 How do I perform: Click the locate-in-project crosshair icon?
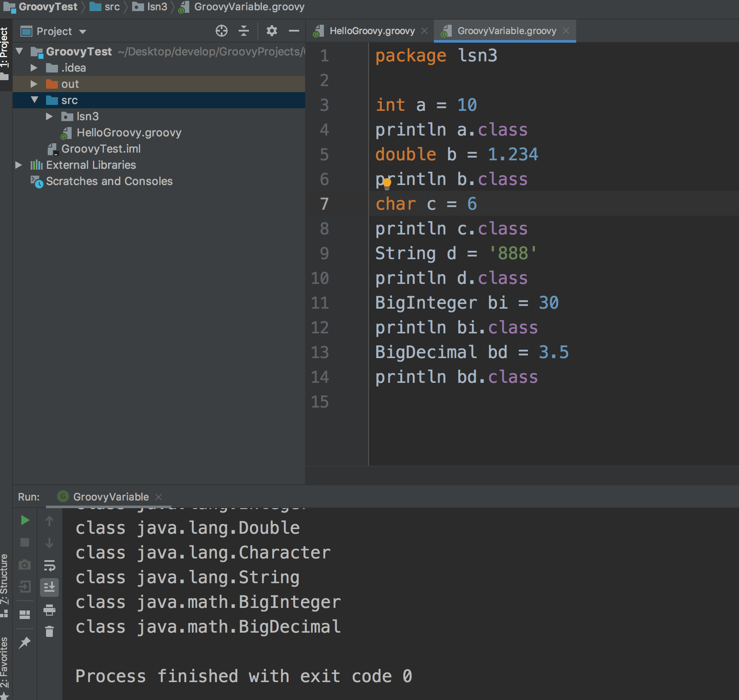(222, 31)
